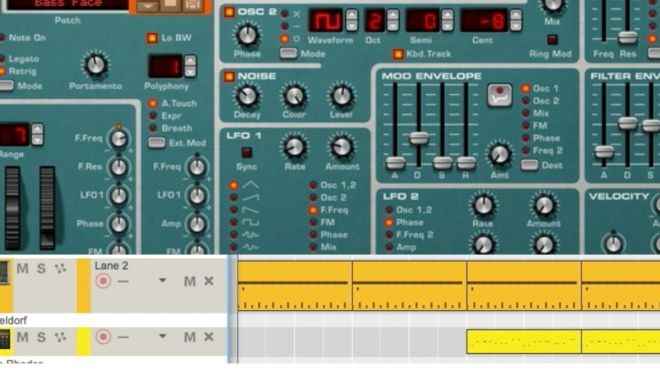Toggle the OSC 2 enable LED
The image size is (660, 371).
click(x=229, y=12)
